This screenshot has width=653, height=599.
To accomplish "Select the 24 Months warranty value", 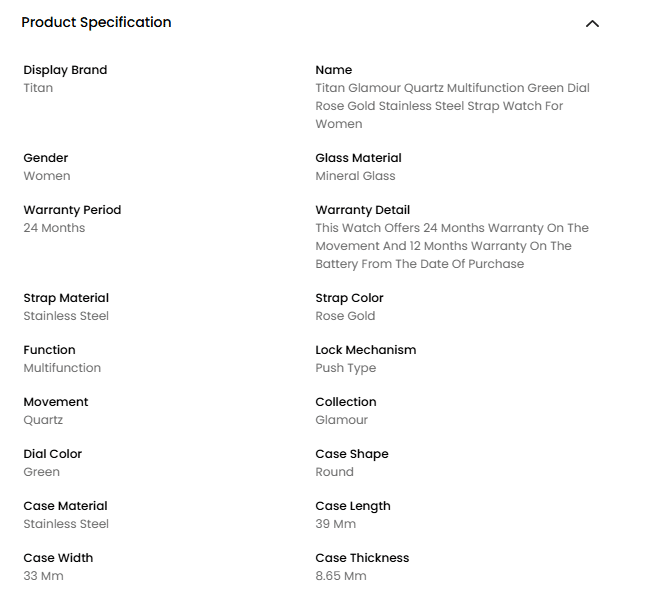I will 54,228.
